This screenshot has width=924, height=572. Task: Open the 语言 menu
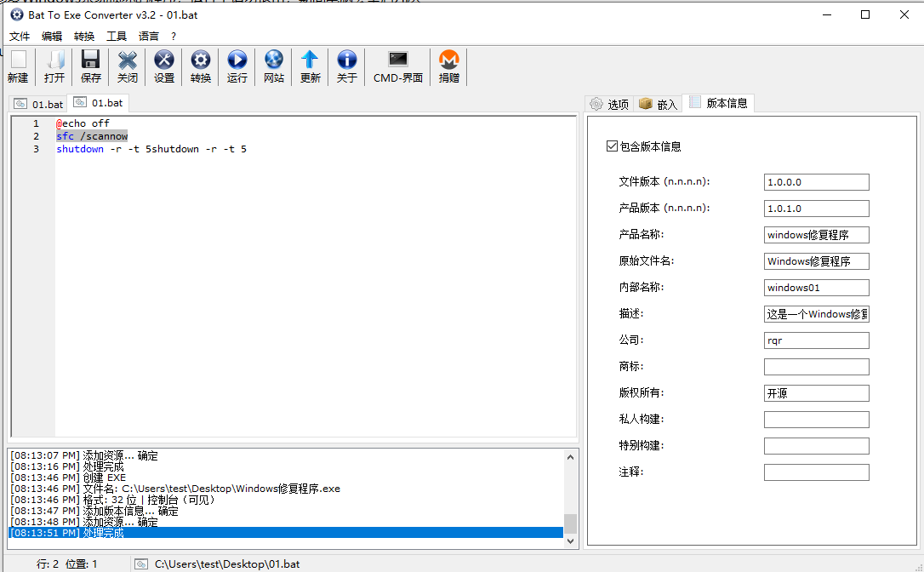click(x=149, y=37)
